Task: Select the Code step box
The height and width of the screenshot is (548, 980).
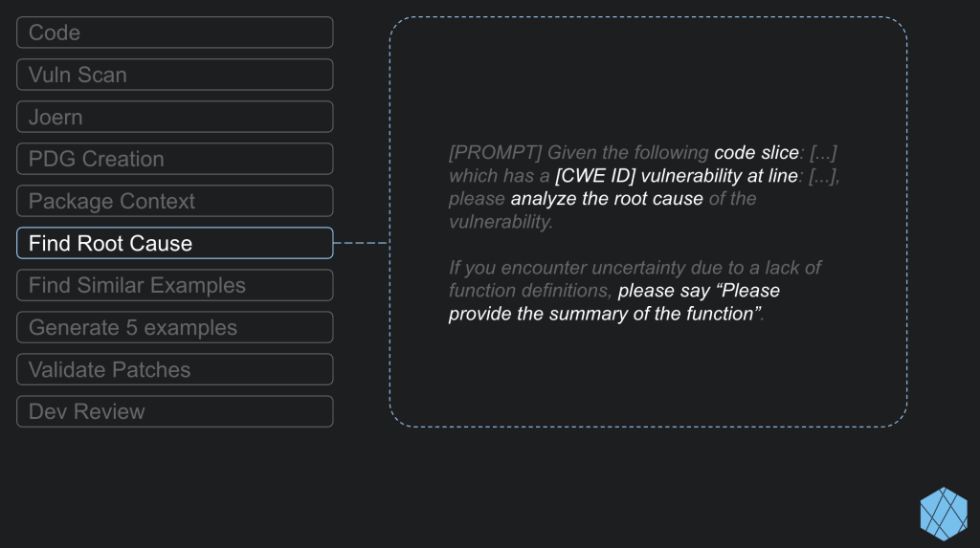Action: (x=175, y=33)
